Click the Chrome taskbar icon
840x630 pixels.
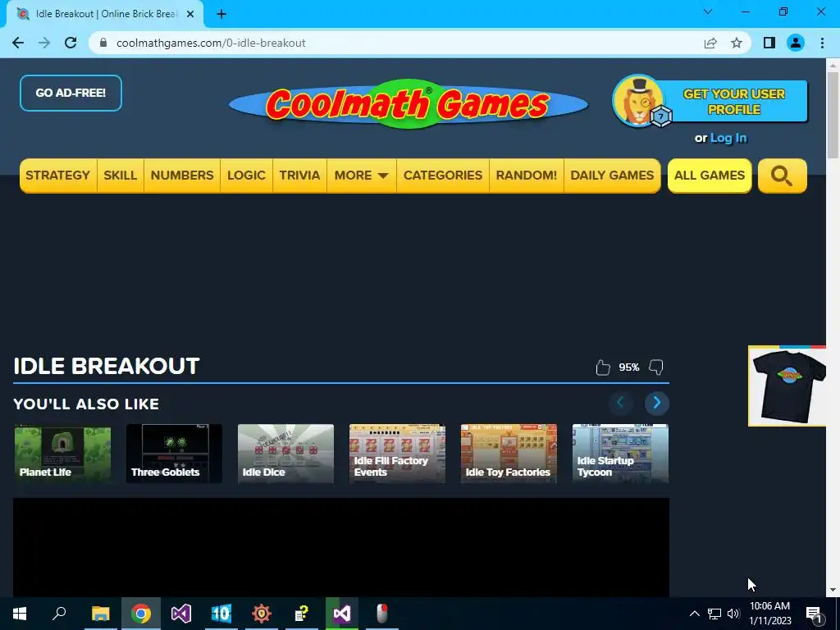pos(141,614)
